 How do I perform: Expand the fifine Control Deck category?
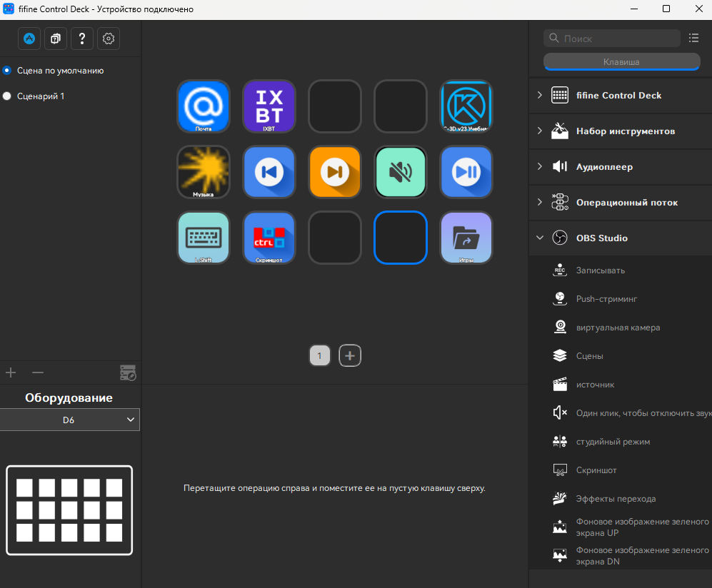540,96
